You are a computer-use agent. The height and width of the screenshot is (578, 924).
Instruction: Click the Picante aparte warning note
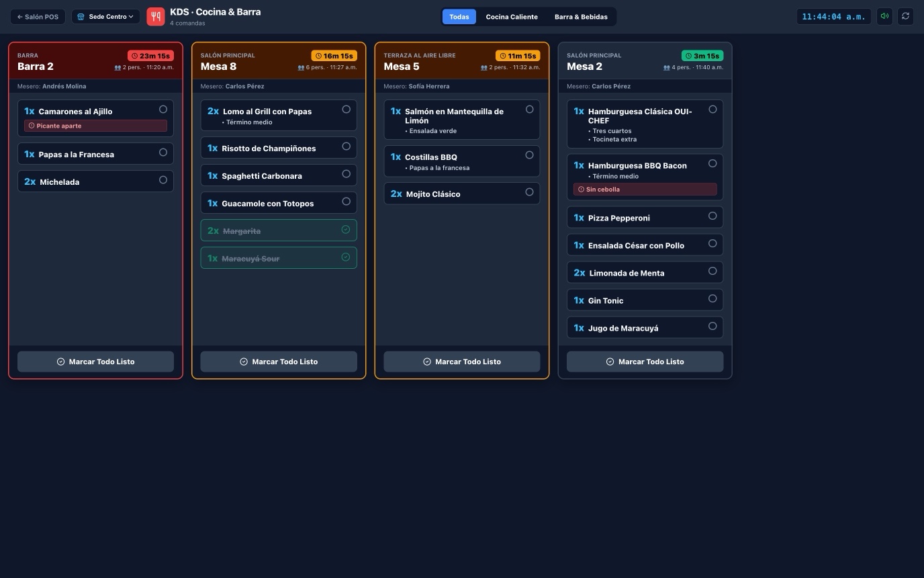(95, 126)
